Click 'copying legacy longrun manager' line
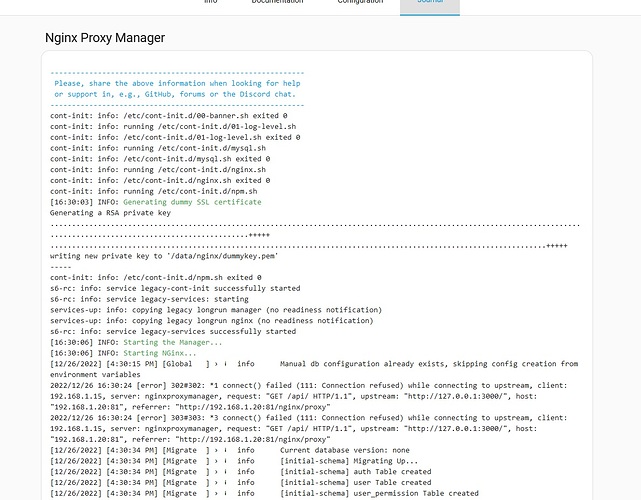This screenshot has height=500, width=641. pos(216,310)
